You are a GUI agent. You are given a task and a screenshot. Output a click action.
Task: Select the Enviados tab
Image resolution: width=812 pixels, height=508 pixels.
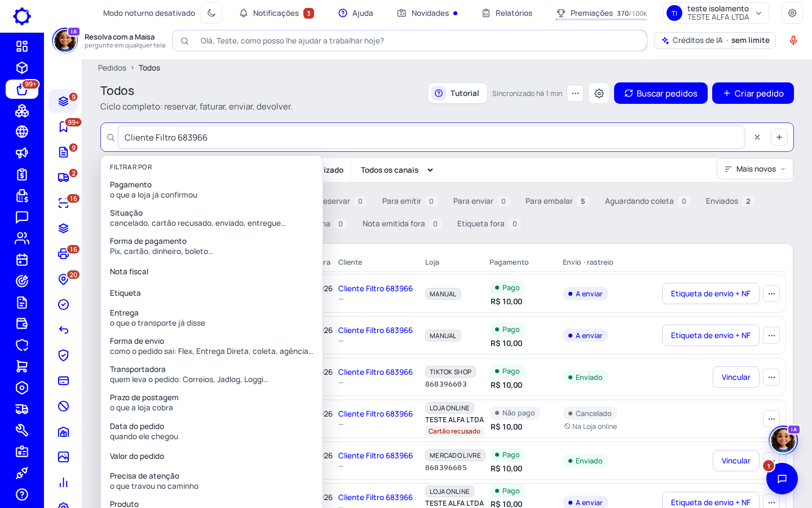(729, 201)
